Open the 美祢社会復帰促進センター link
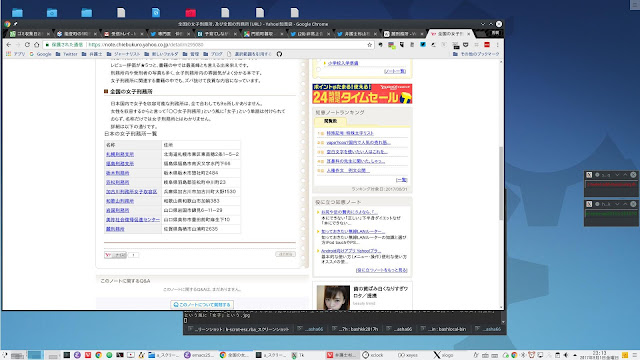Viewport: 640px width, 360px height. (x=133, y=220)
